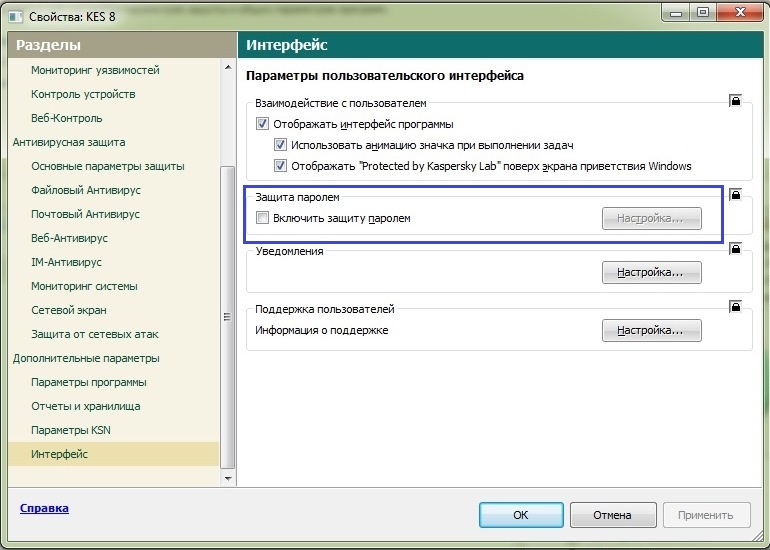Toggle Отображать интерфейс программы checkbox
Image resolution: width=770 pixels, height=550 pixels.
click(x=262, y=124)
